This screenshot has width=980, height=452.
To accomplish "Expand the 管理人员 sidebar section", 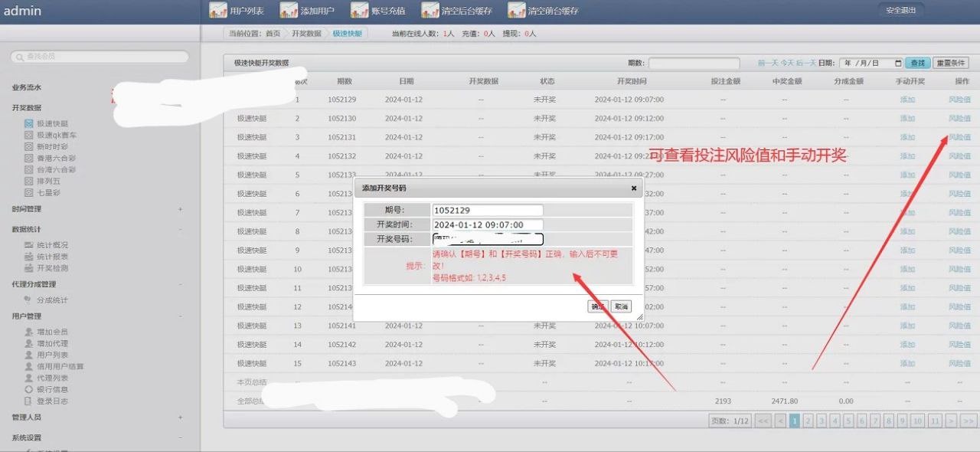I will [x=181, y=418].
